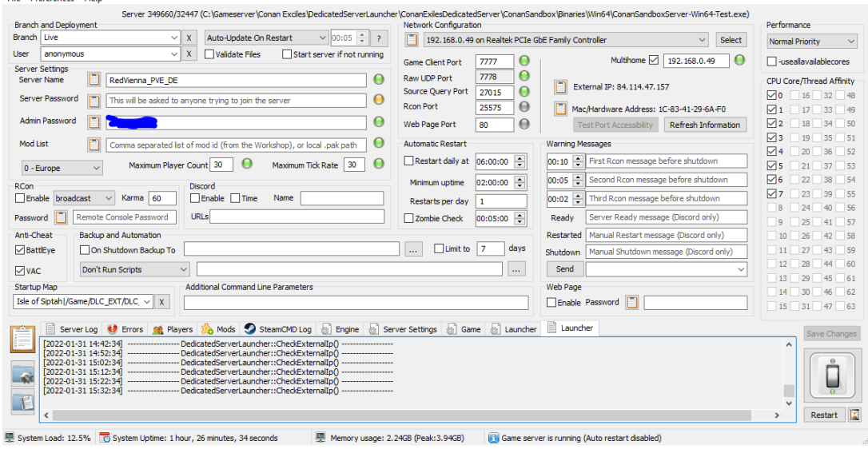This screenshot has width=868, height=449.
Task: Click the paste icon beside Server Name
Action: 94,80
